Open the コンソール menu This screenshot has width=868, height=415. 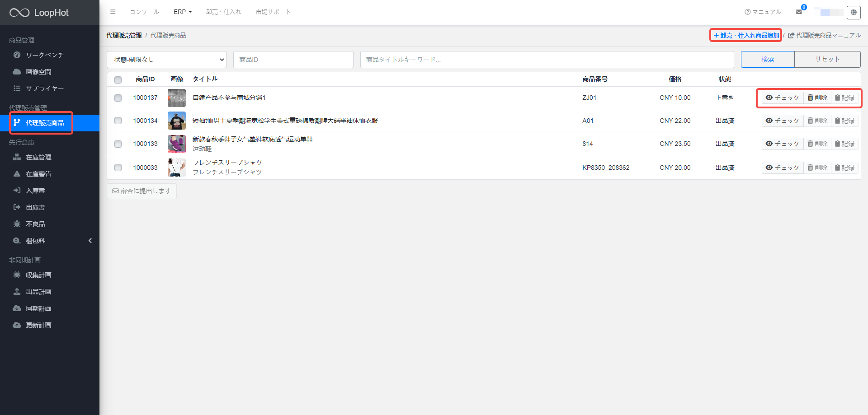pos(145,12)
